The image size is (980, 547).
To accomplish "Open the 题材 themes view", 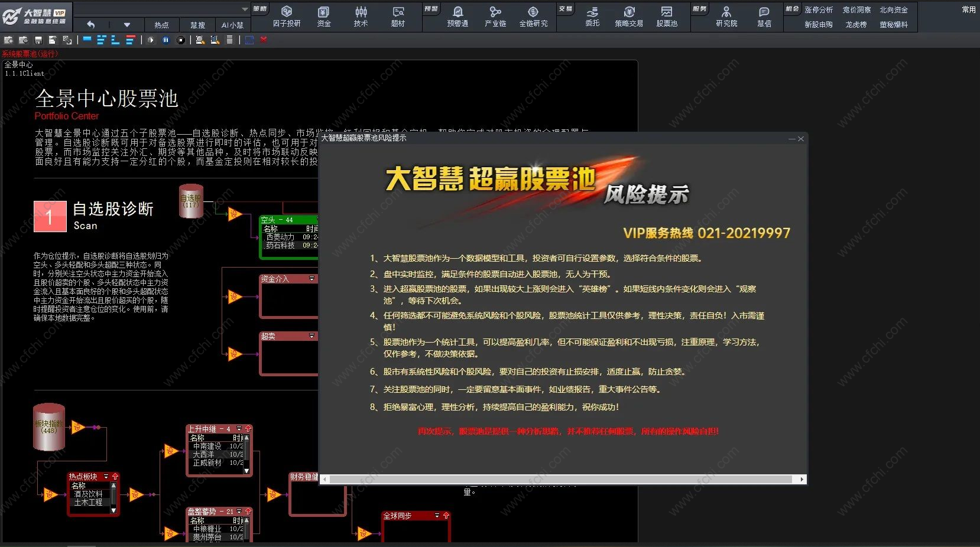I will coord(398,16).
